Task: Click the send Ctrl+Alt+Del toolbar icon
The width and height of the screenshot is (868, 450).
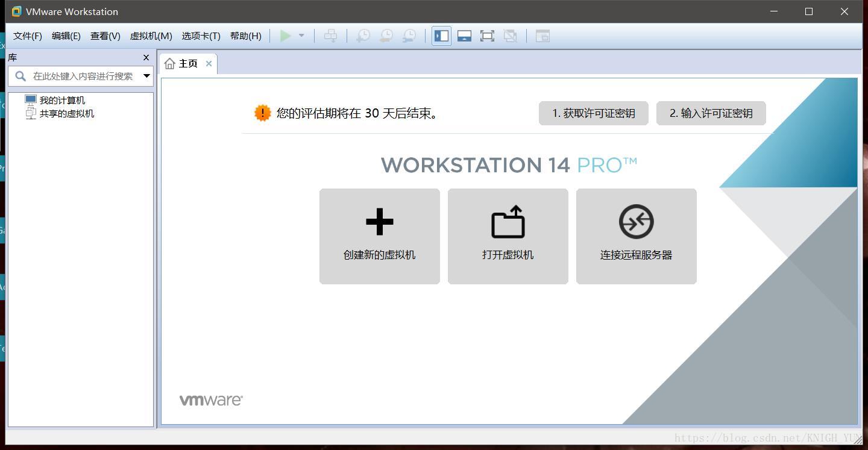Action: (x=330, y=36)
